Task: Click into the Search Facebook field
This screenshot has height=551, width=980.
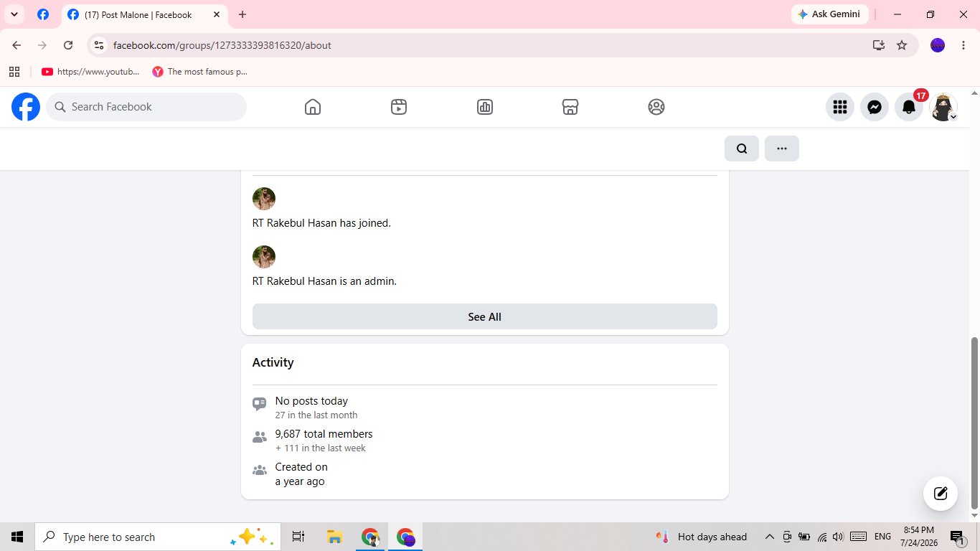Action: [x=146, y=107]
